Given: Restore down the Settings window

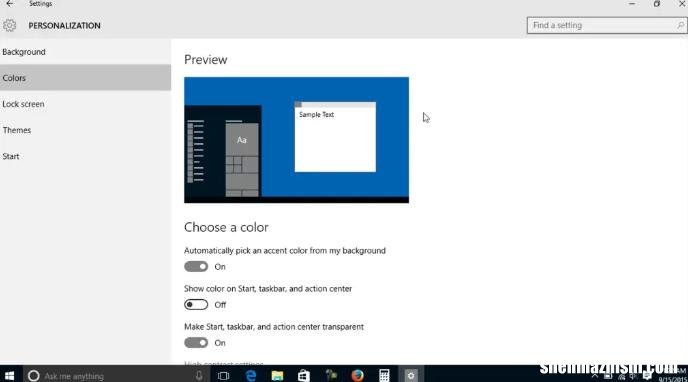Looking at the screenshot, I should [x=657, y=4].
